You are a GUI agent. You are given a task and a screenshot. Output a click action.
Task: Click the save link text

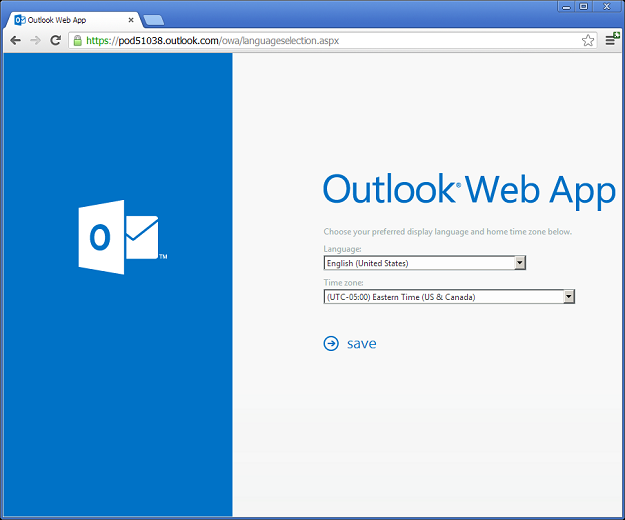click(x=362, y=343)
